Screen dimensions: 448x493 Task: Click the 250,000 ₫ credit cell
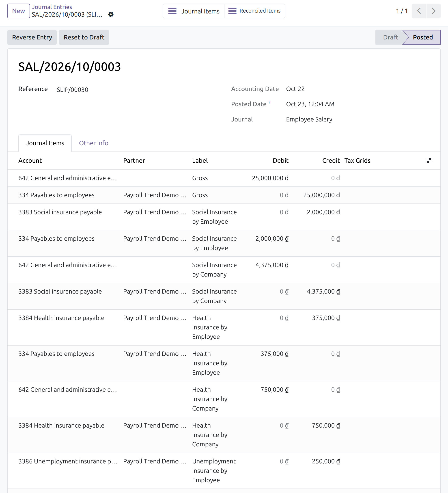(326, 461)
